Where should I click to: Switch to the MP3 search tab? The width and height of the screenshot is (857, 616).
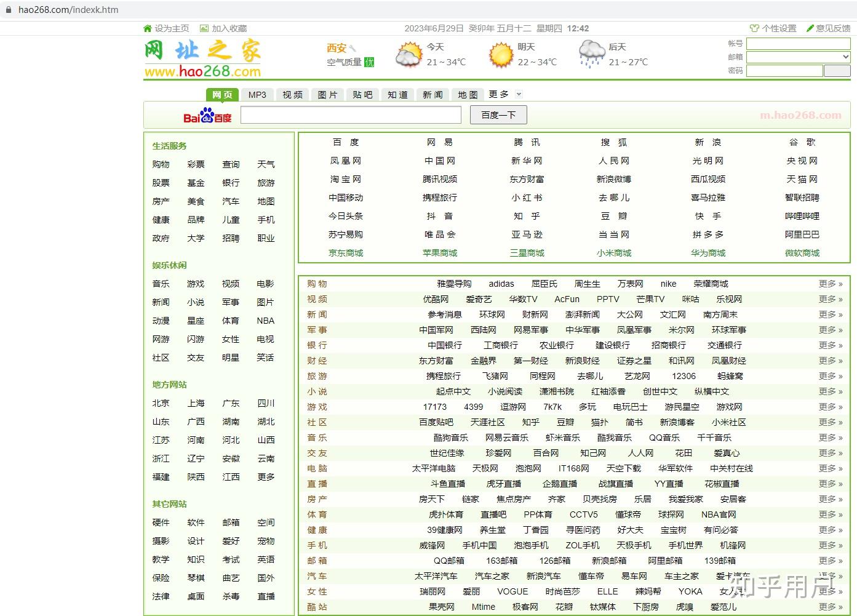click(x=257, y=95)
